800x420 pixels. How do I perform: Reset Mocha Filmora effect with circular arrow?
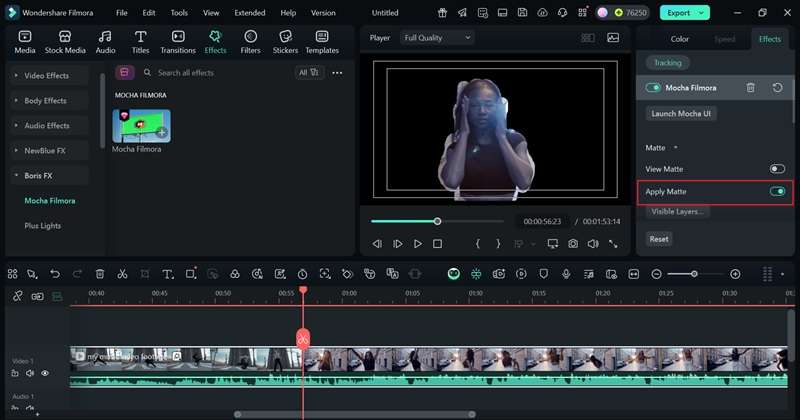pyautogui.click(x=777, y=88)
